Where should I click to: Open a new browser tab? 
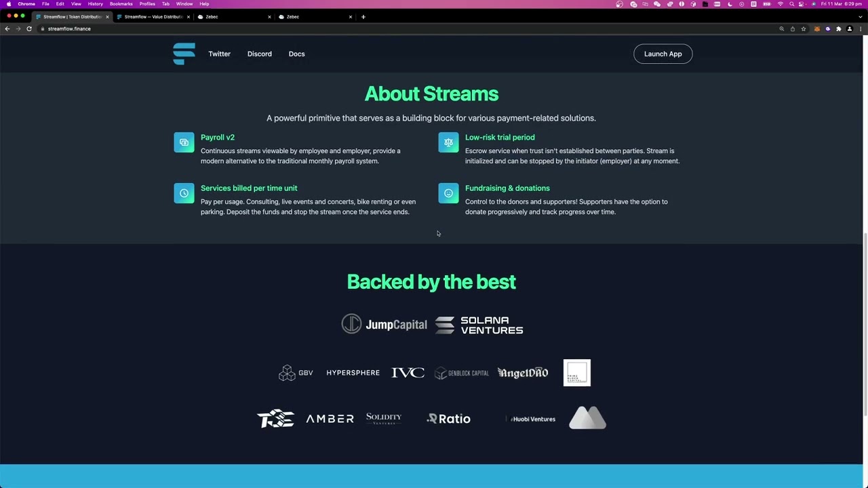[x=363, y=16]
